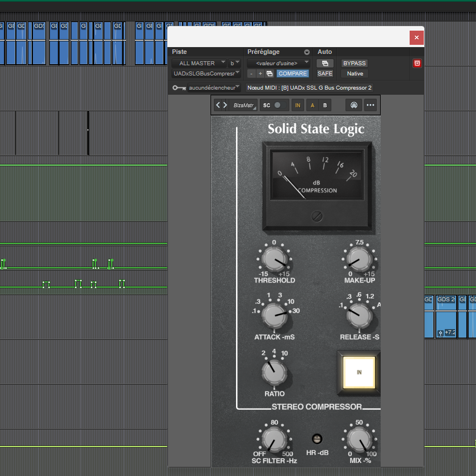Open the MIDI connector palette icon
476x476 pixels.
tap(353, 106)
